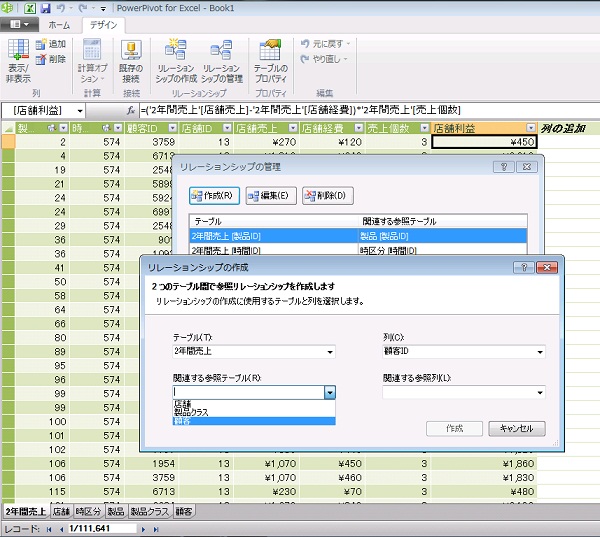Switch to the ホーム ribbon tab
Viewport: 600px width, 537px height.
[x=59, y=24]
